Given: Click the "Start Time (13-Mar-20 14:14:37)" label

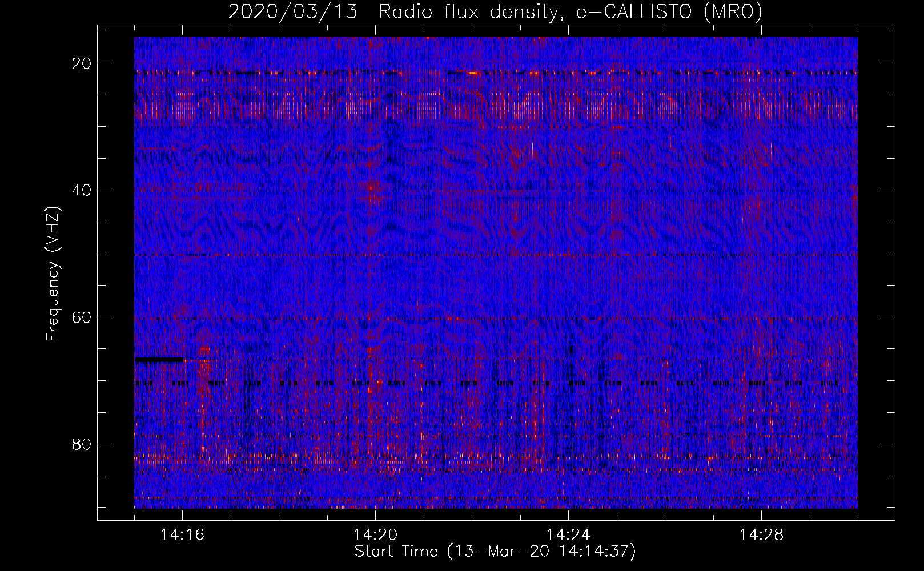Looking at the screenshot, I should pyautogui.click(x=495, y=552).
